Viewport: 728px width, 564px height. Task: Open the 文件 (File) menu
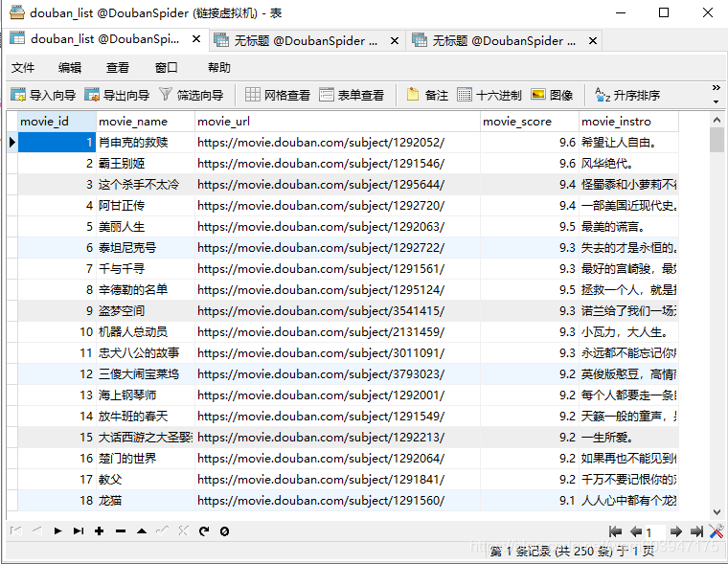(23, 67)
